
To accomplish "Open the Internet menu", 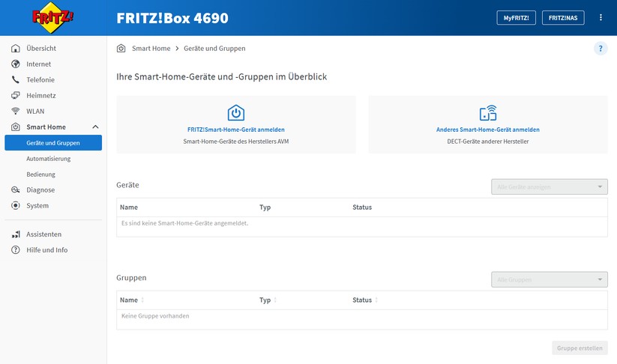I will 38,64.
